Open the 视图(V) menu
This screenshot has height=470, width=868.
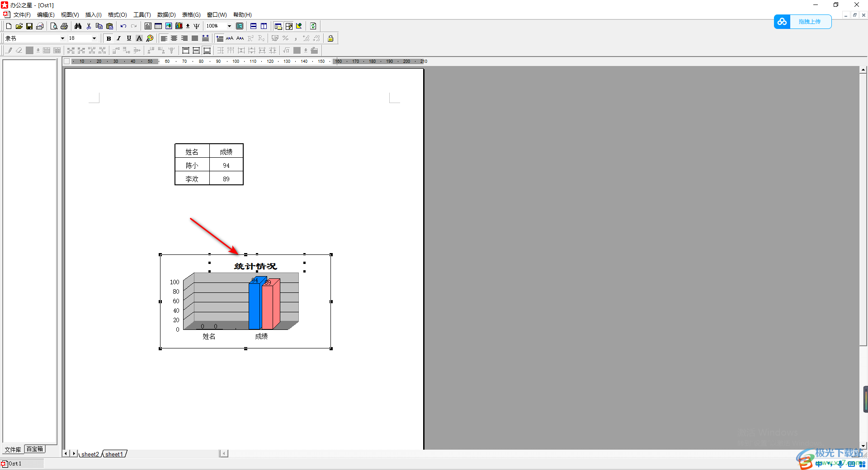point(70,15)
